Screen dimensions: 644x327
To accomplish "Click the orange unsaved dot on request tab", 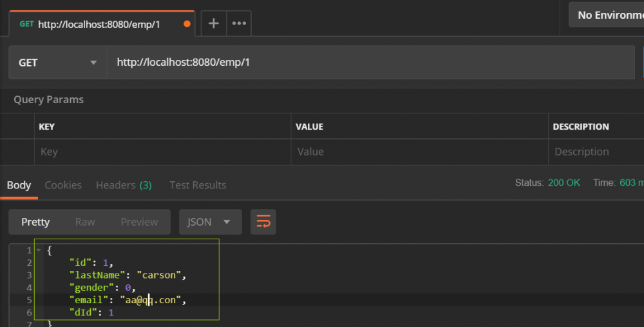I will tap(187, 24).
